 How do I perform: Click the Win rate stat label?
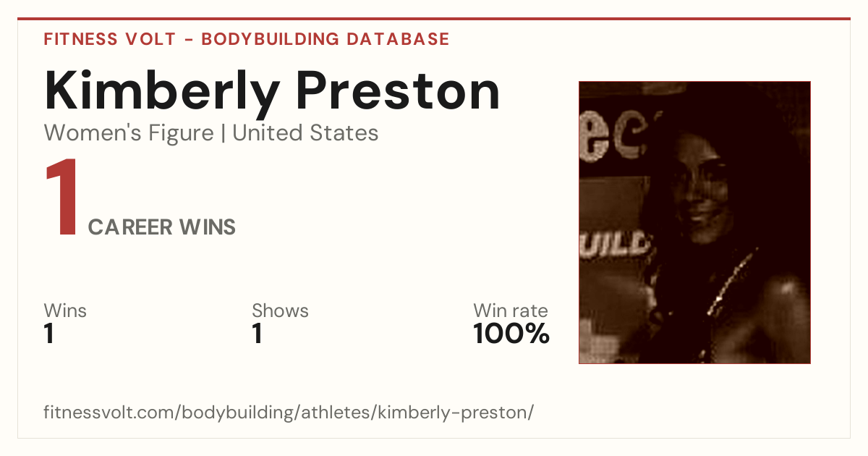pos(511,311)
